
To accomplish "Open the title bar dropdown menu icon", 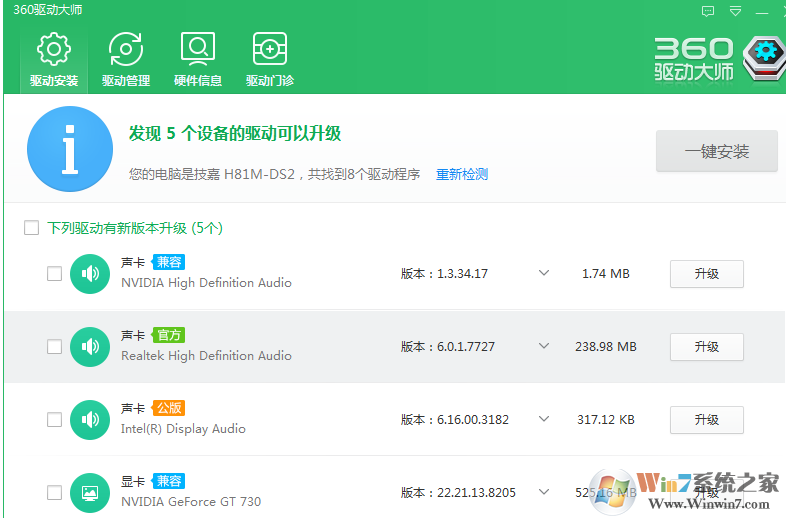I will pos(736,12).
